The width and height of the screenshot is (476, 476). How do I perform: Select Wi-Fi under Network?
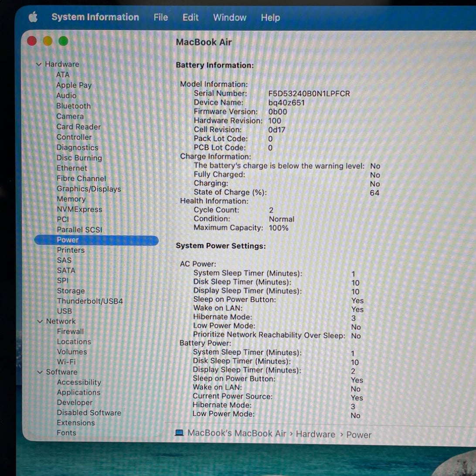[66, 362]
